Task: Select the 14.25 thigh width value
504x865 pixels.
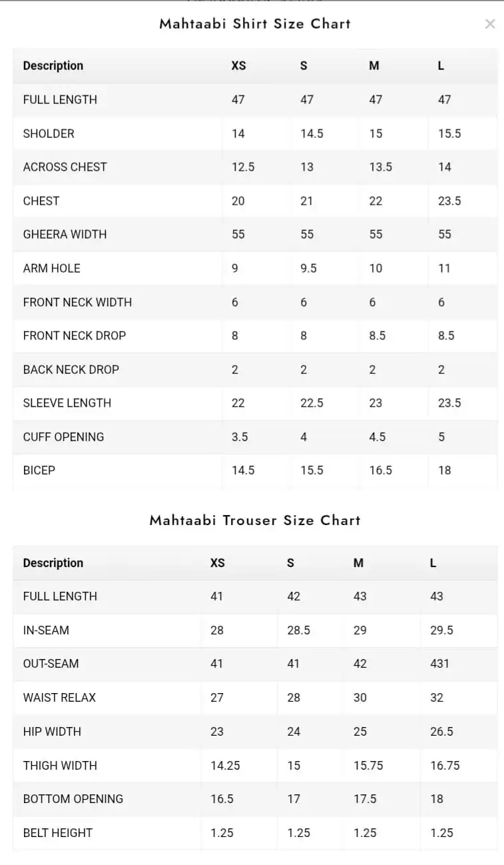Action: click(x=225, y=765)
